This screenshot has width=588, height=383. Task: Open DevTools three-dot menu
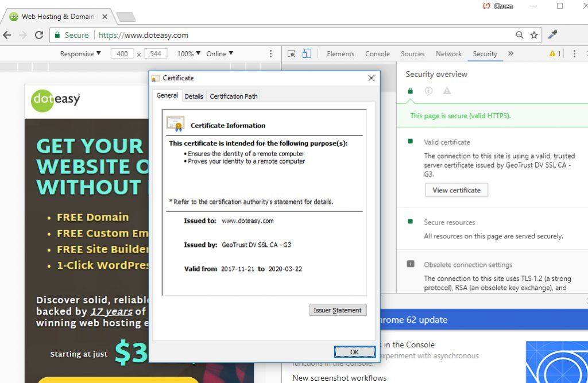pyautogui.click(x=574, y=53)
